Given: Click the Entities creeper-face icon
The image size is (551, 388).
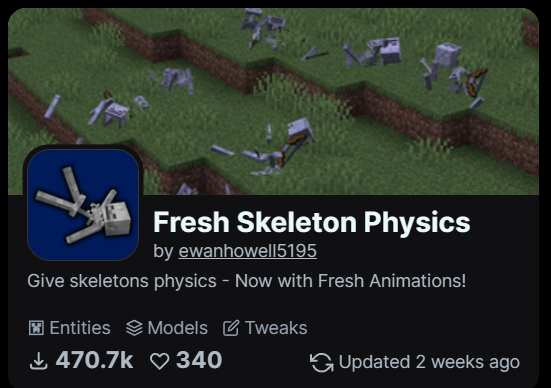Looking at the screenshot, I should pyautogui.click(x=36, y=328).
